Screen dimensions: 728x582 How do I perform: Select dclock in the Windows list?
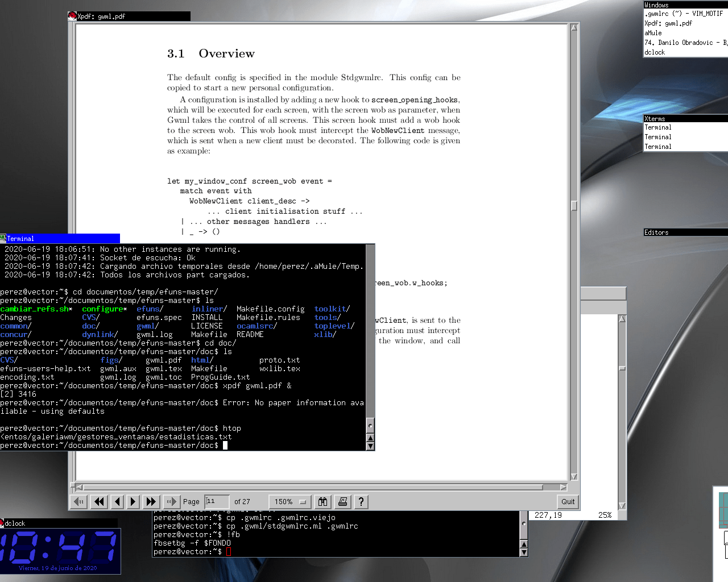coord(655,52)
